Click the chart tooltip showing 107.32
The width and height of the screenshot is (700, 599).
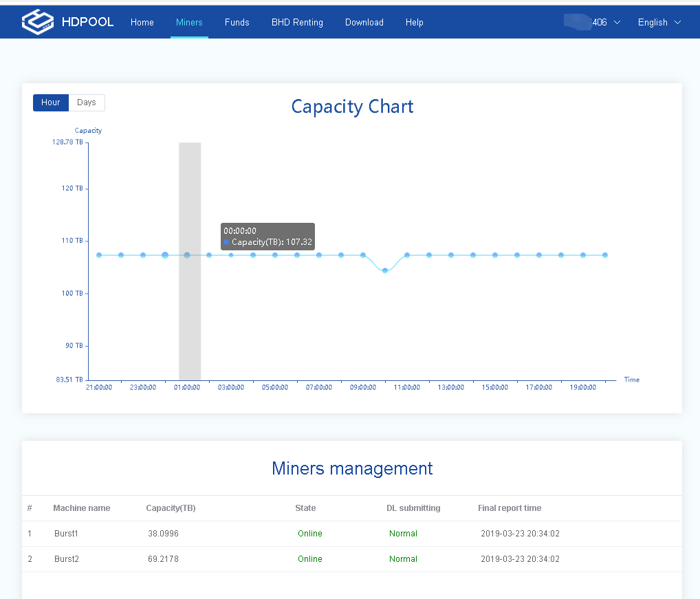[268, 237]
